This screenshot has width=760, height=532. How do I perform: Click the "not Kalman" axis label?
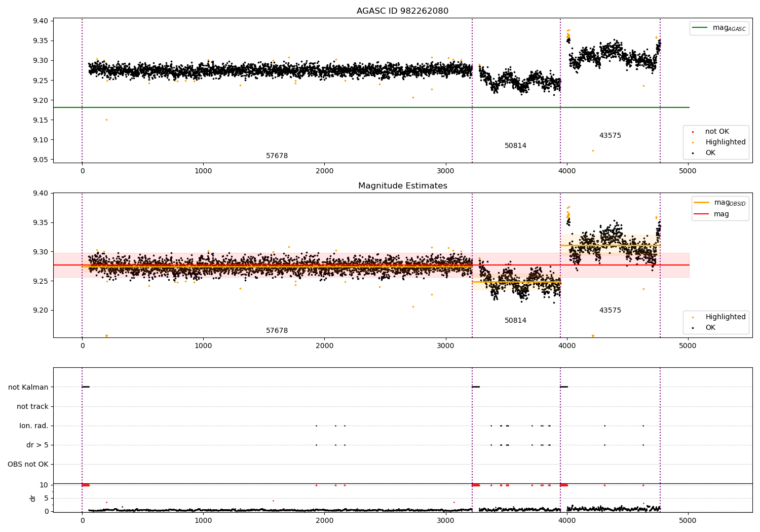28,388
